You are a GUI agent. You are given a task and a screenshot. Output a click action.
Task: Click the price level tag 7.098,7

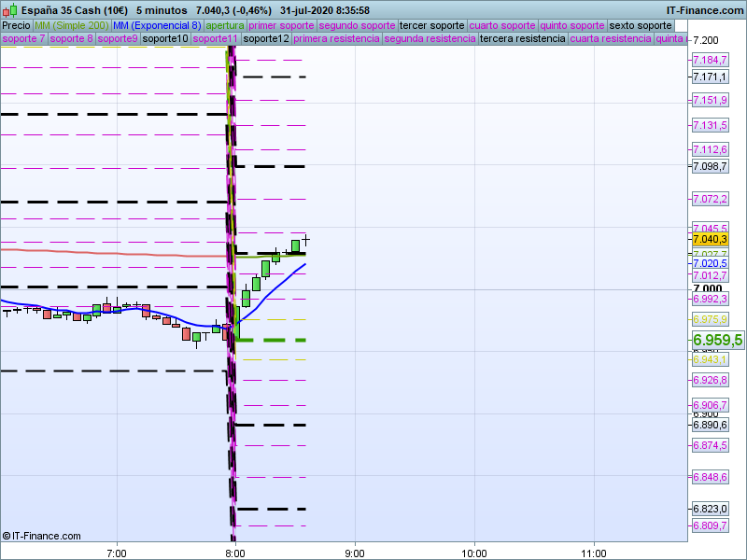[711, 166]
